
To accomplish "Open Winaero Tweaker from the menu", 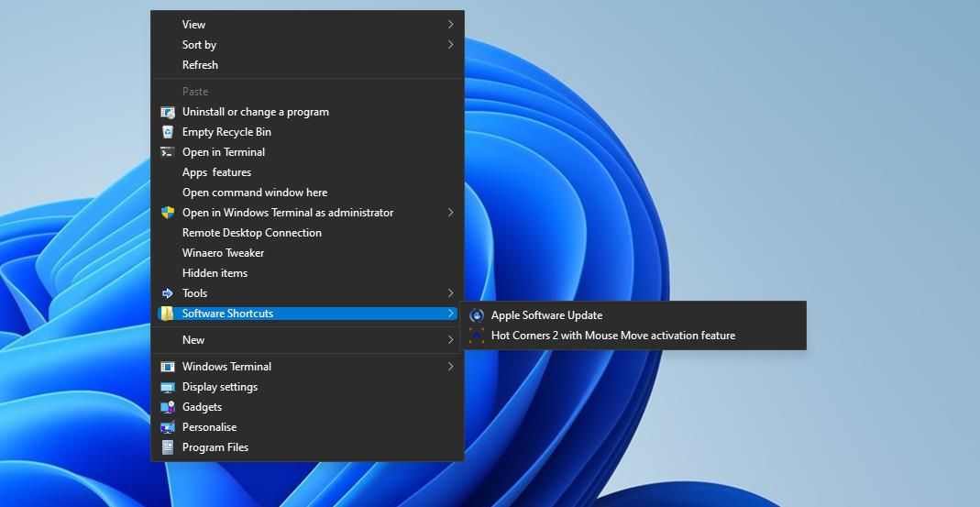I will tap(223, 253).
